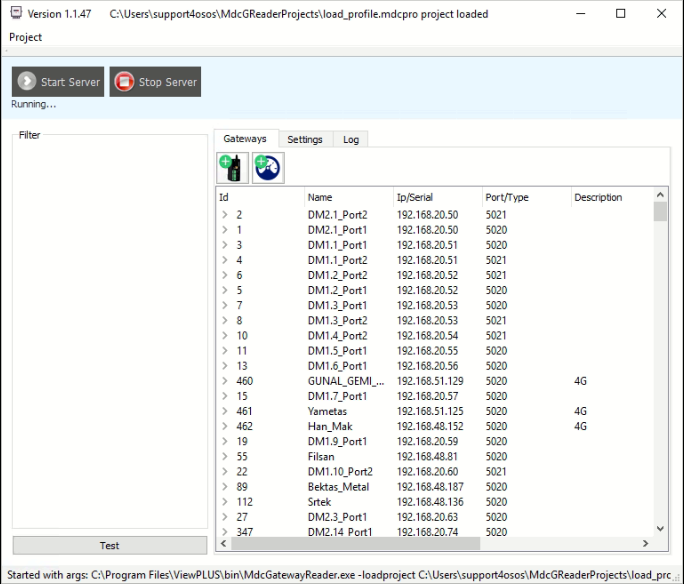Click the horizontal scrollbar right arrow

point(645,543)
